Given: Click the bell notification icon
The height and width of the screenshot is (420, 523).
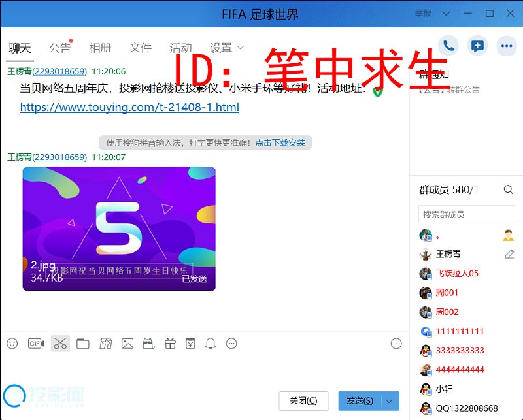Looking at the screenshot, I should click(x=211, y=344).
